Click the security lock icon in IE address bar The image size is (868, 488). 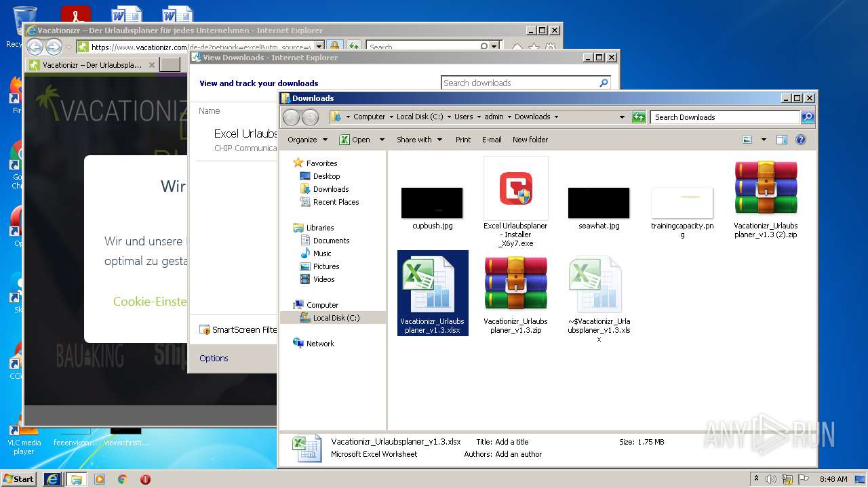pos(334,47)
